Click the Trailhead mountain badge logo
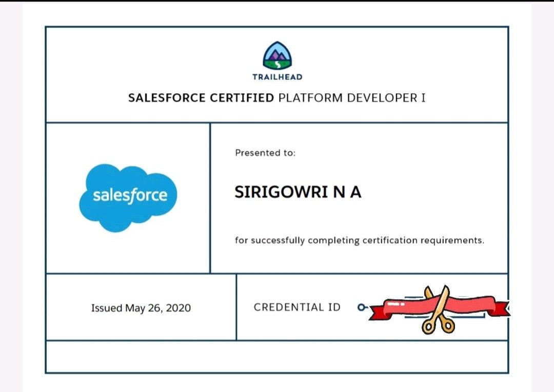 tap(278, 56)
